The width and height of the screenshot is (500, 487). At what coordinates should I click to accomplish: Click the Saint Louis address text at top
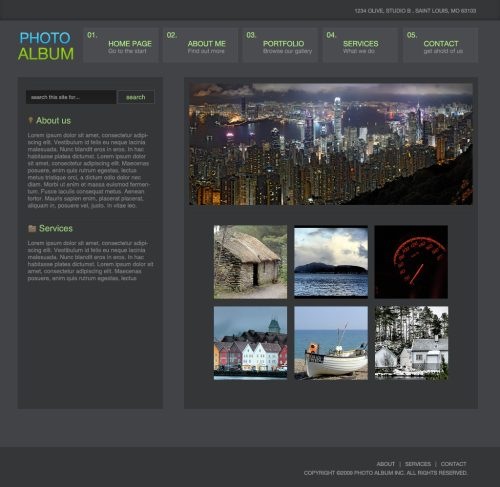415,11
